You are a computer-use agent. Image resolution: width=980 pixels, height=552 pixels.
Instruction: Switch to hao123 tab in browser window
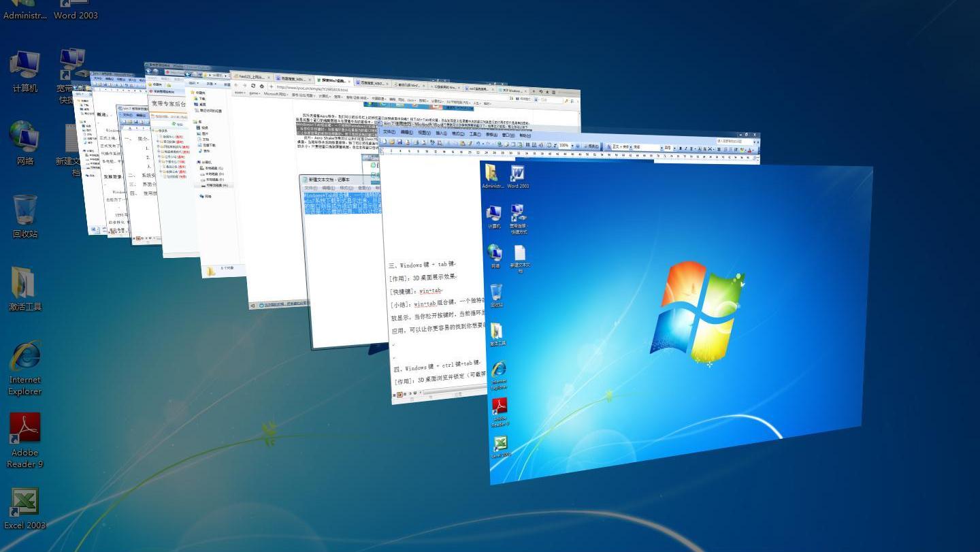[252, 77]
